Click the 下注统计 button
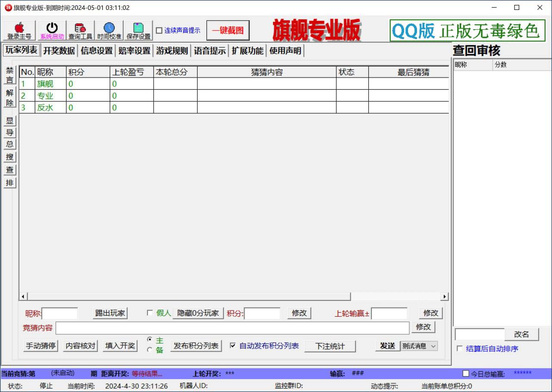 (x=330, y=346)
